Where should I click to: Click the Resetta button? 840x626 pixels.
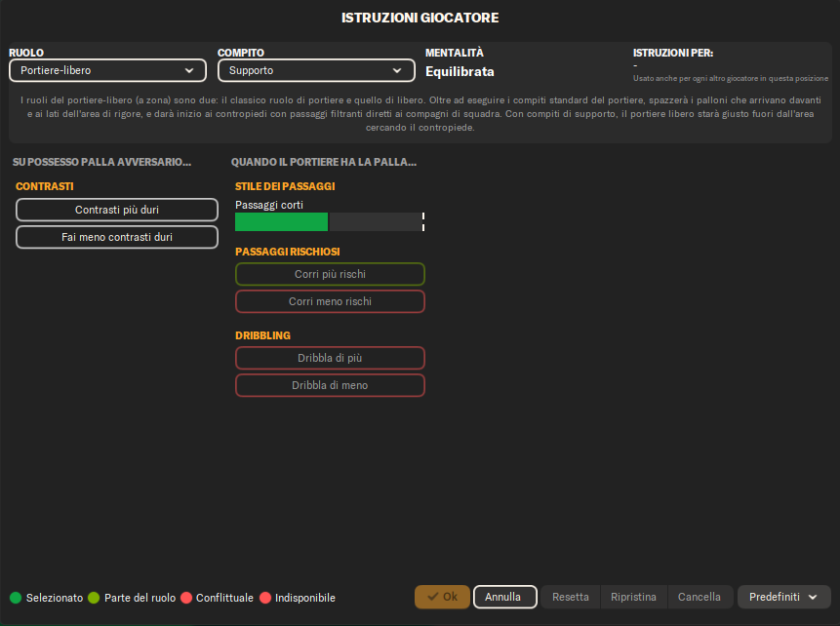pos(571,597)
